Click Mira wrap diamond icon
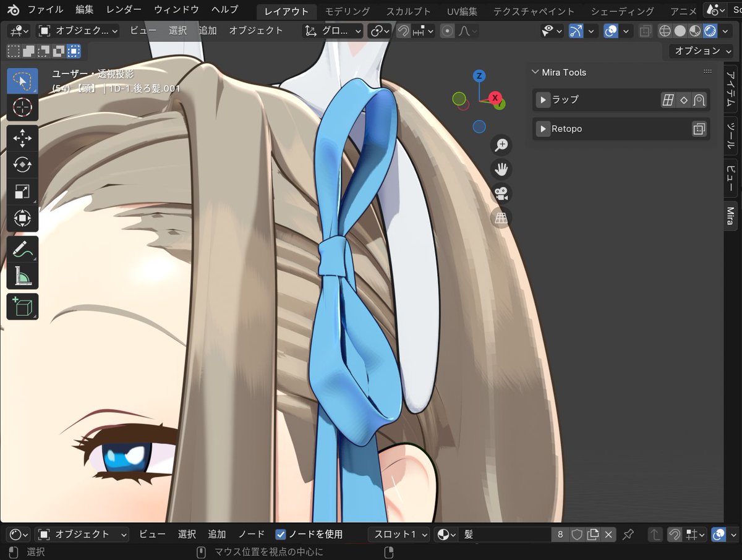The height and width of the screenshot is (560, 742). (684, 100)
